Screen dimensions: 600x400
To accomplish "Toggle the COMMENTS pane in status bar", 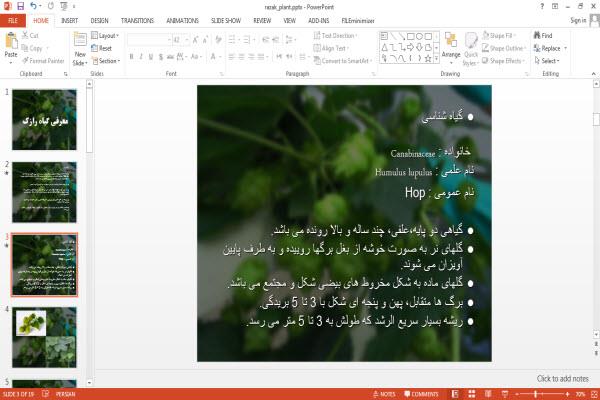I will pos(421,394).
